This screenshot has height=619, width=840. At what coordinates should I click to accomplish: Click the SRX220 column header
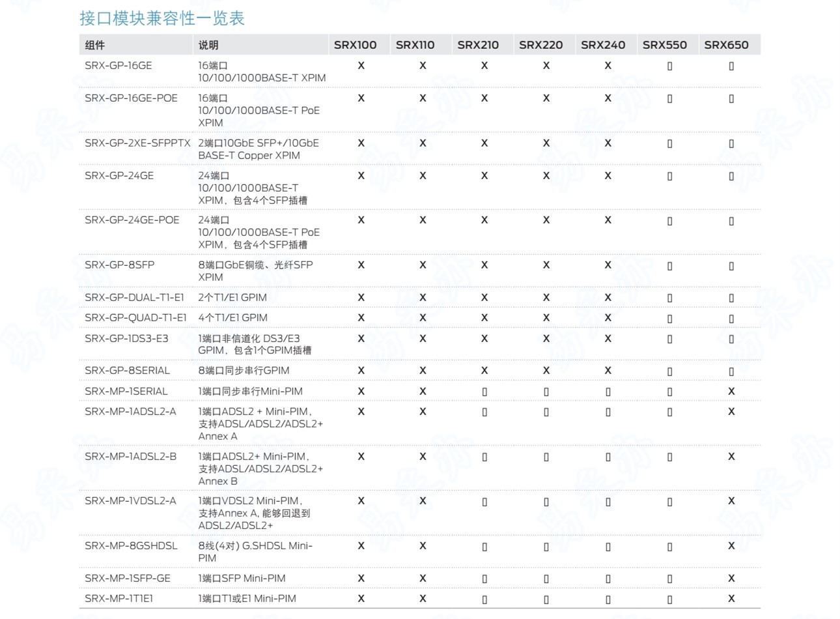pyautogui.click(x=541, y=45)
